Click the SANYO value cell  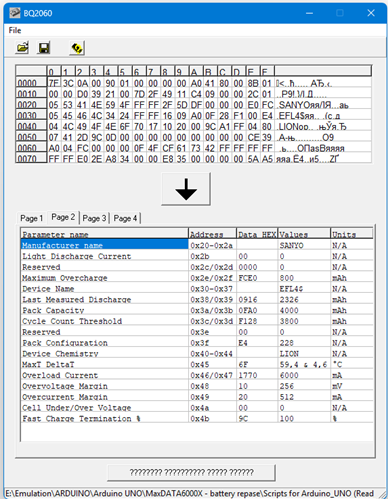click(x=304, y=245)
